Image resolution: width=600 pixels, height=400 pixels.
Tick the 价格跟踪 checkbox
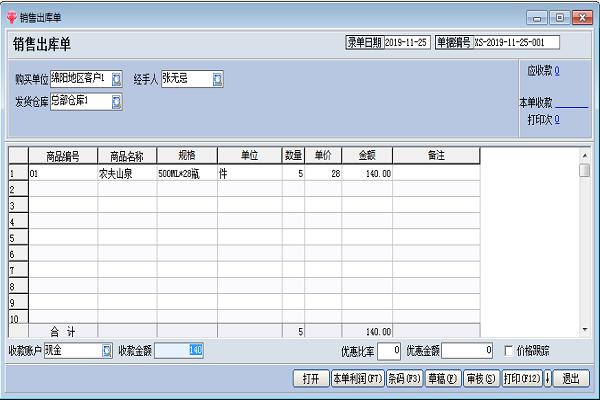click(x=509, y=351)
